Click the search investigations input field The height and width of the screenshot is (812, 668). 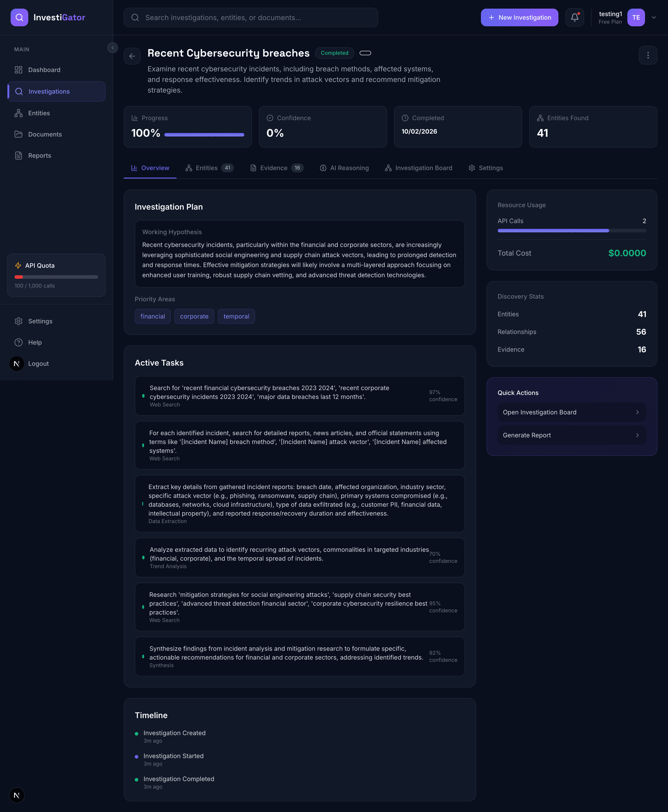point(251,17)
